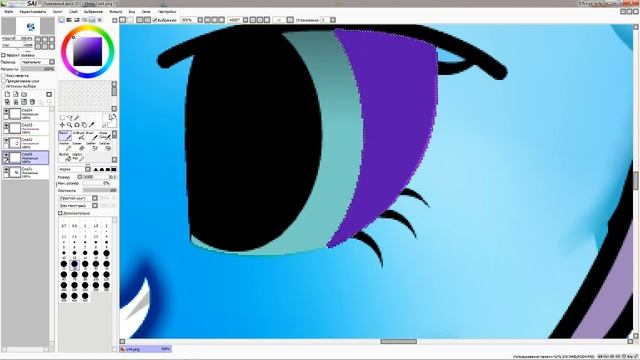Select the rotate canvas tool
This screenshot has height=360, width=640.
[77, 124]
